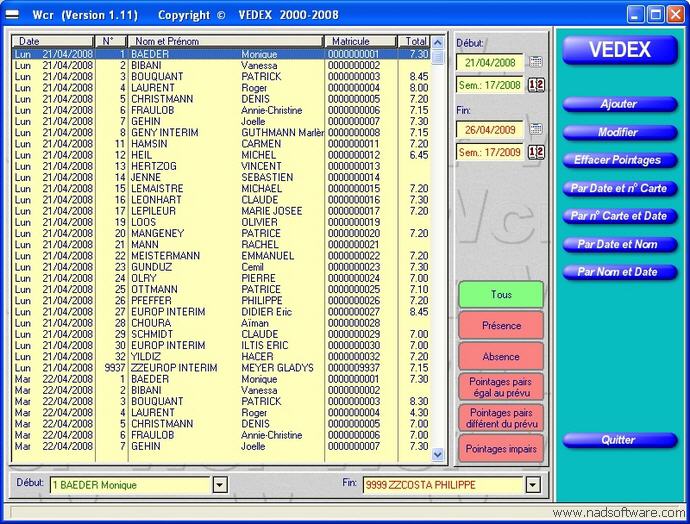Click the N° column header
The image size is (690, 524).
pos(111,41)
